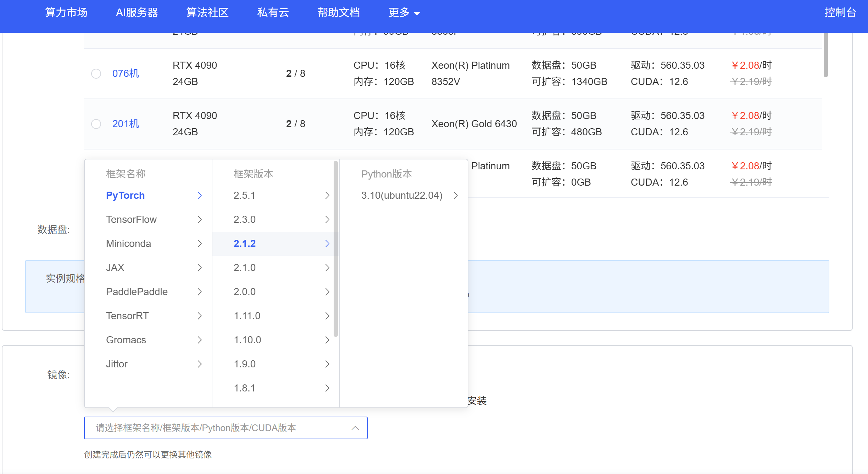Click the arrow beside version 1.8.1
The height and width of the screenshot is (474, 868).
(x=327, y=388)
